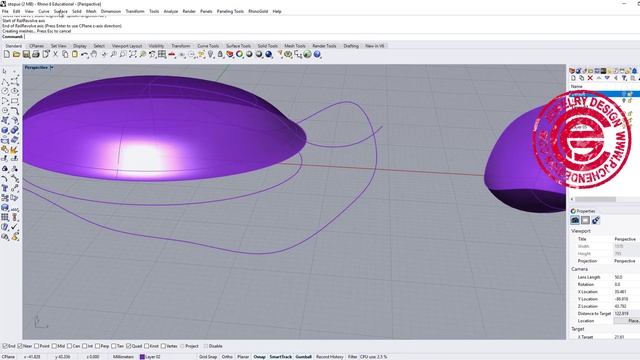This screenshot has width=640, height=360.
Task: Click the Undo arrow icon
Action: (84, 54)
